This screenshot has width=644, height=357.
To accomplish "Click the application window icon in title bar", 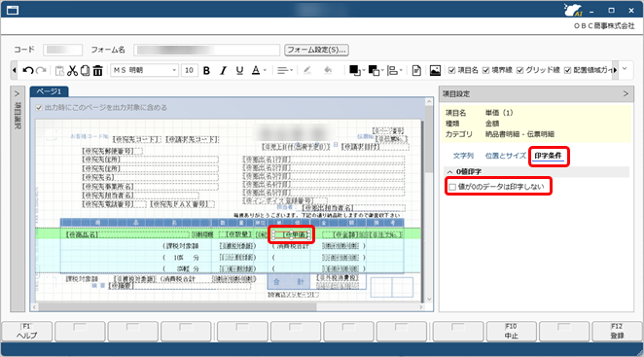I will 13,10.
